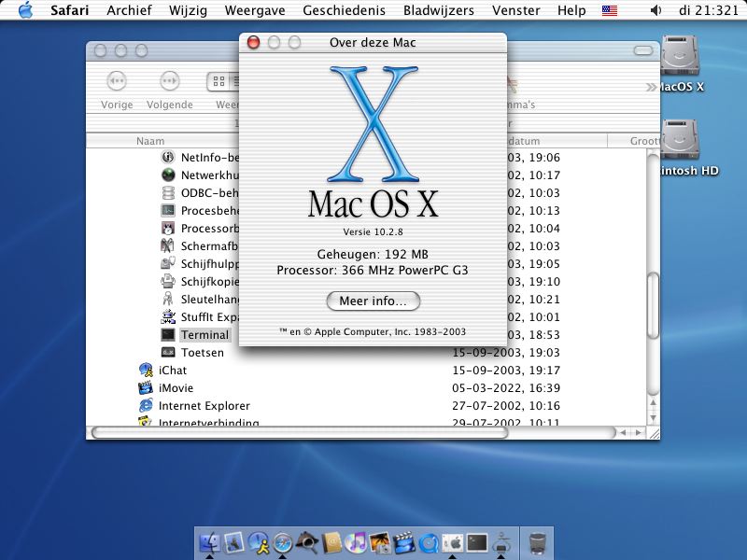Launch Safari compass icon in Dock
Screen dimensions: 747x560
283,542
